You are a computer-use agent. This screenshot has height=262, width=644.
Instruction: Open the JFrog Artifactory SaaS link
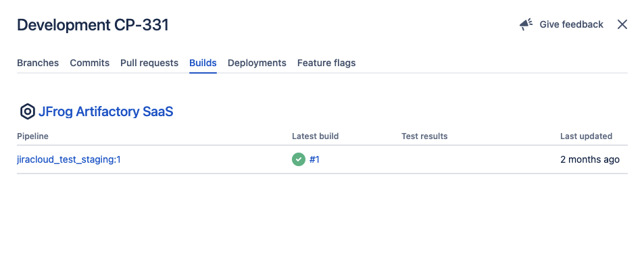pos(105,111)
